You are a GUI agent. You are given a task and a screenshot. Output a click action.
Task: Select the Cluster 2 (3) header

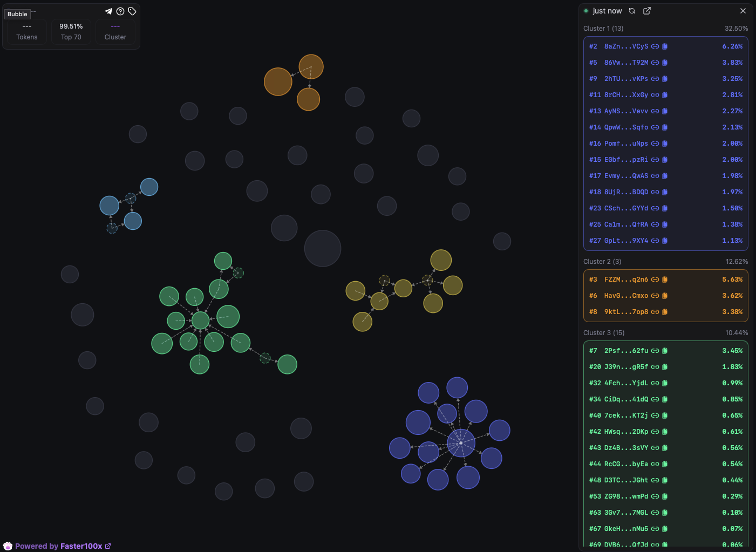click(602, 262)
